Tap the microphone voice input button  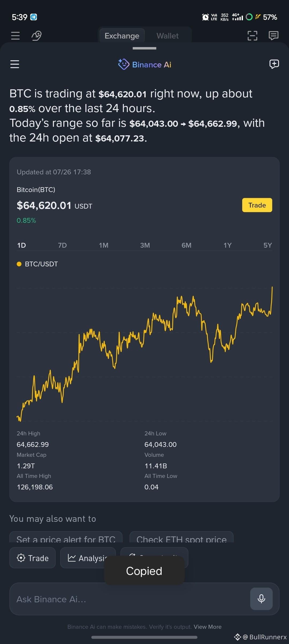(x=261, y=599)
